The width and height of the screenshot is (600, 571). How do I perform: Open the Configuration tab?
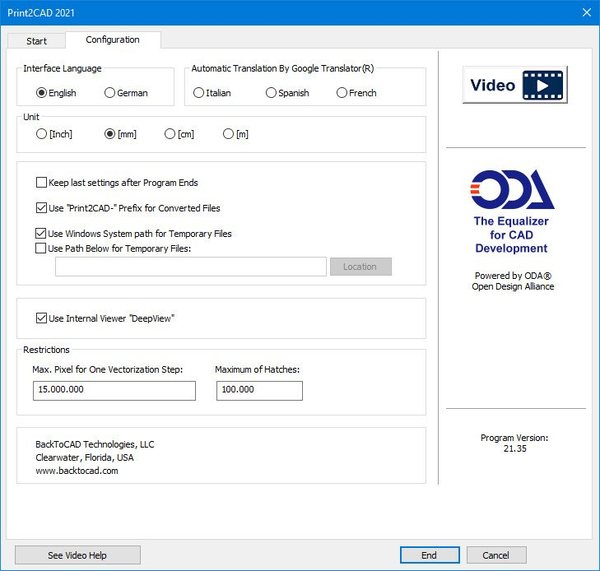pos(112,40)
